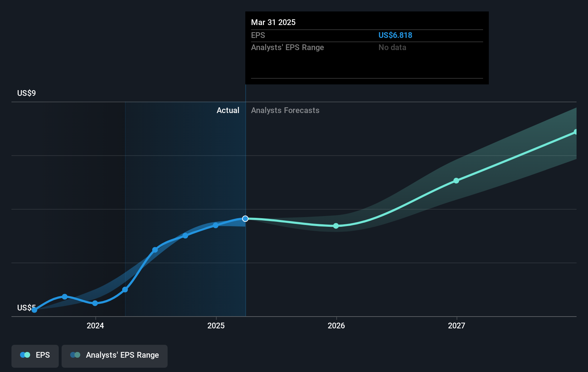
Task: Select the 2026 forecast EPS data point
Action: tap(336, 226)
